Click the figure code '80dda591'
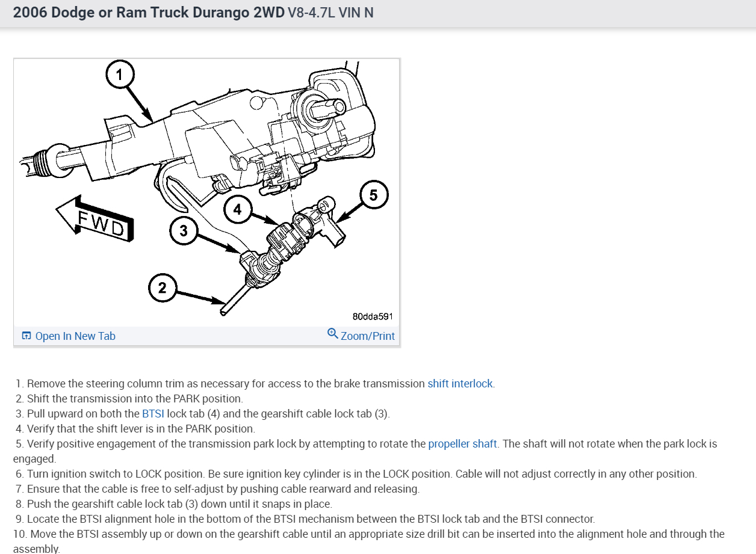The height and width of the screenshot is (554, 756). pos(373,316)
